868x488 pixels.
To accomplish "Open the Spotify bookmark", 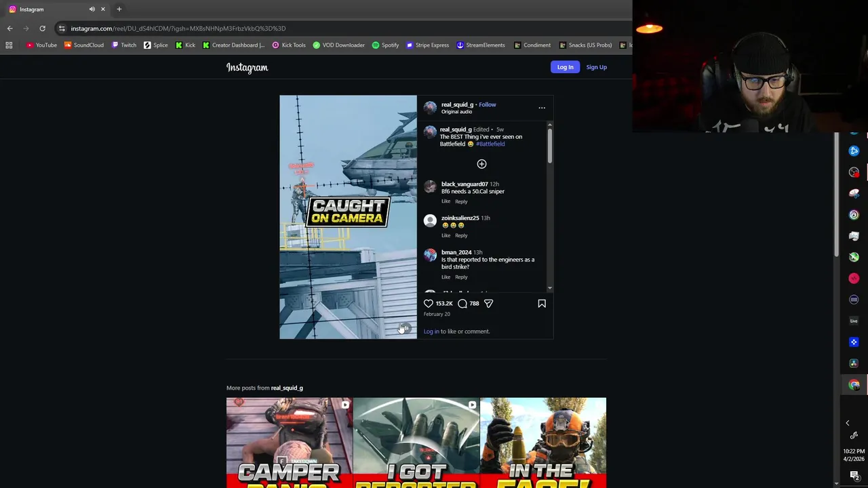I will click(385, 45).
